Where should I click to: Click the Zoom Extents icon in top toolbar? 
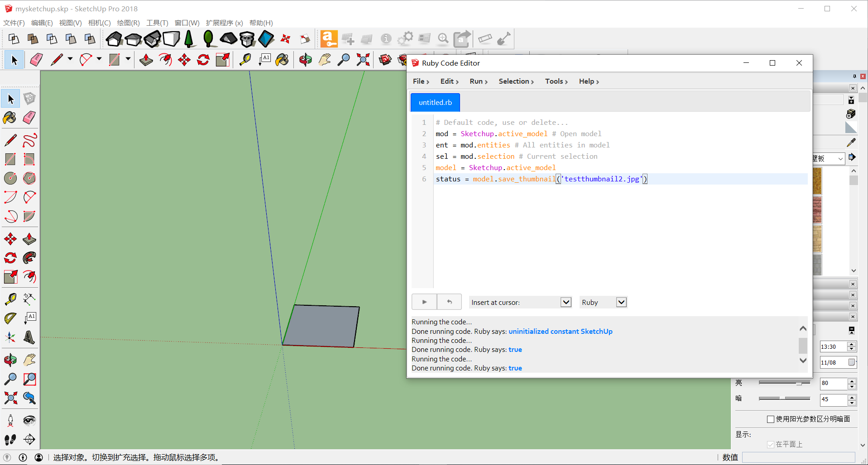point(363,60)
